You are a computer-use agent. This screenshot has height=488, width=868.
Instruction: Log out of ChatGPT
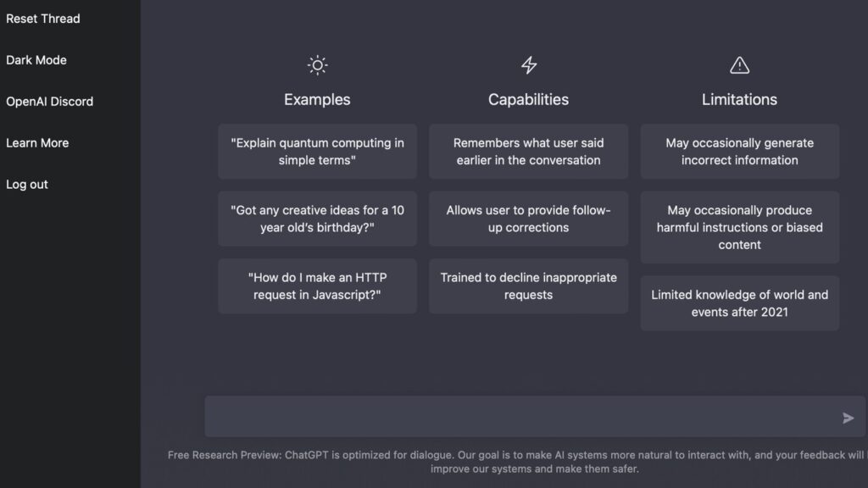pyautogui.click(x=26, y=184)
